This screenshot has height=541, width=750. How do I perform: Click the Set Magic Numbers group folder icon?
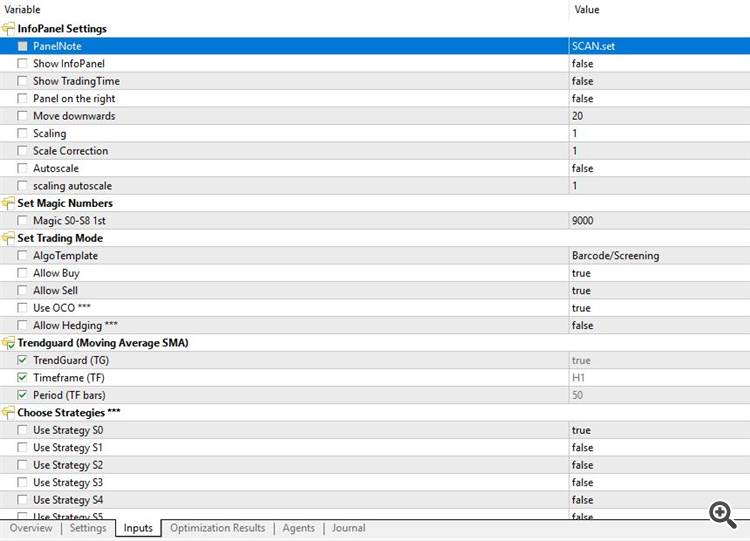coord(8,203)
